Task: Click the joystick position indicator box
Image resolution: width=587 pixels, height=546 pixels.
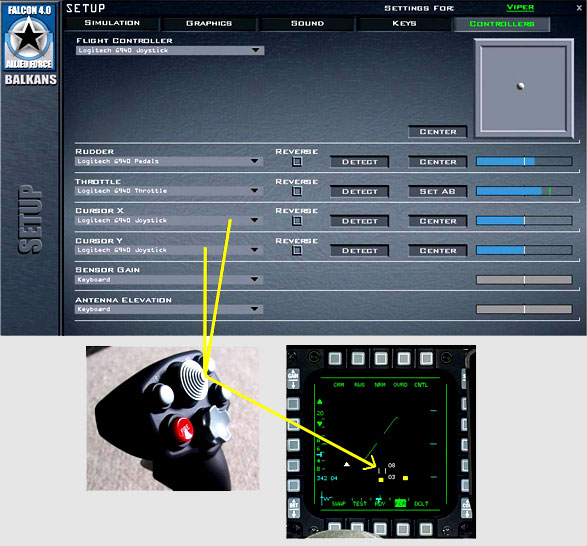Action: coord(524,88)
